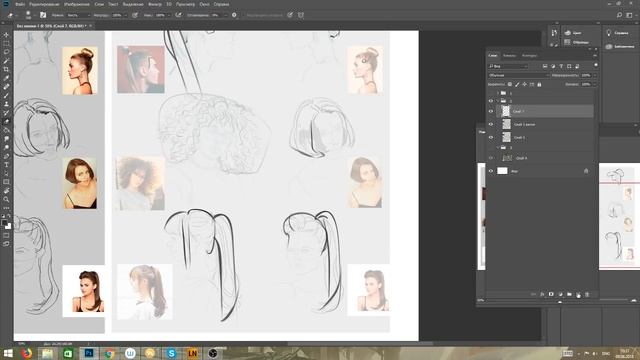
Task: Hide the Слой 5 layer
Action: tap(491, 138)
